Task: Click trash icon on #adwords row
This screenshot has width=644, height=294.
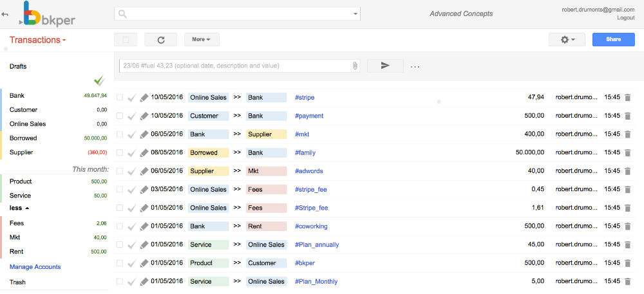Action: pyautogui.click(x=627, y=171)
